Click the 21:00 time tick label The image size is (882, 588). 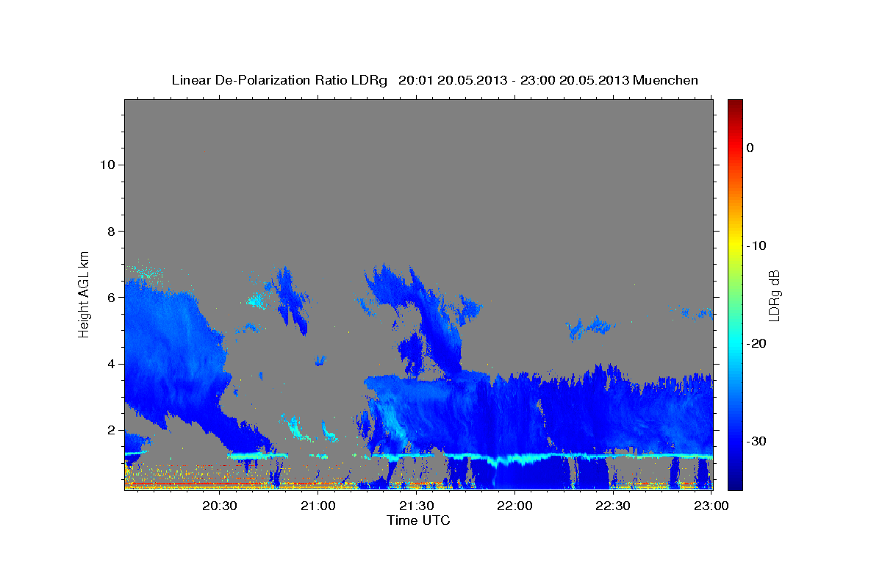point(318,506)
